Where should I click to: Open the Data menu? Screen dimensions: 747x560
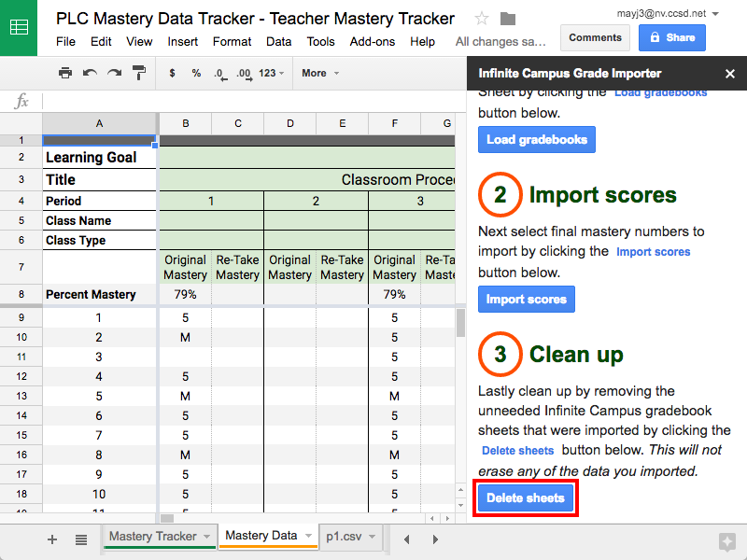278,42
